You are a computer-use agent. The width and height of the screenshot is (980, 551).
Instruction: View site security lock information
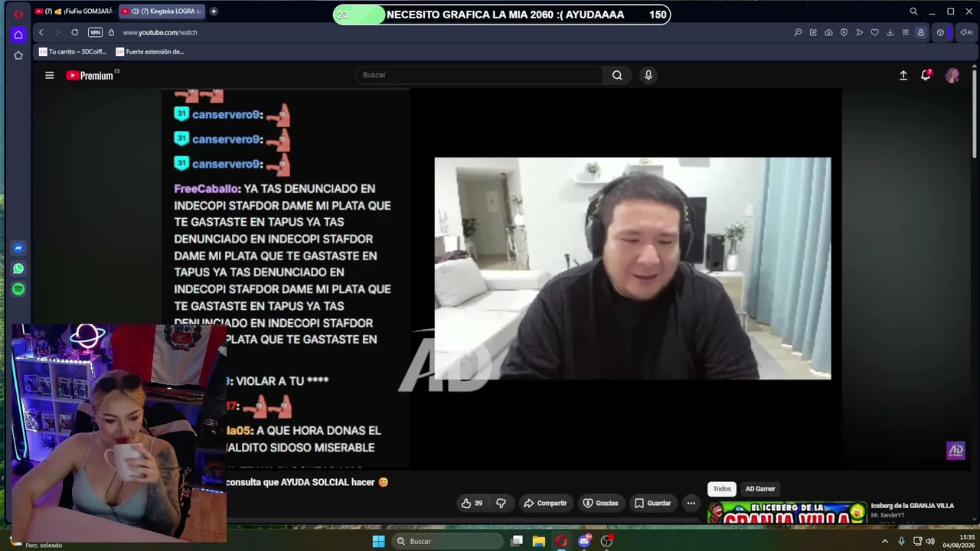pyautogui.click(x=111, y=32)
